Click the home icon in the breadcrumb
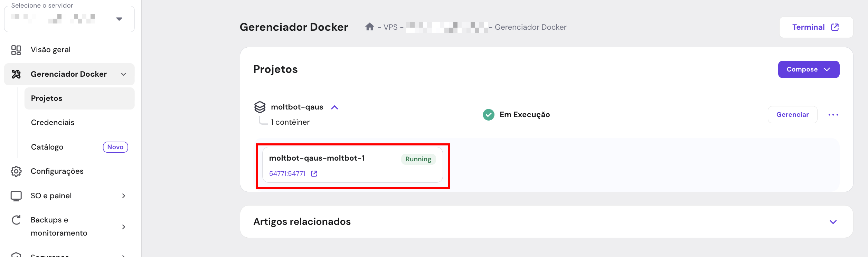This screenshot has height=257, width=868. (x=370, y=27)
